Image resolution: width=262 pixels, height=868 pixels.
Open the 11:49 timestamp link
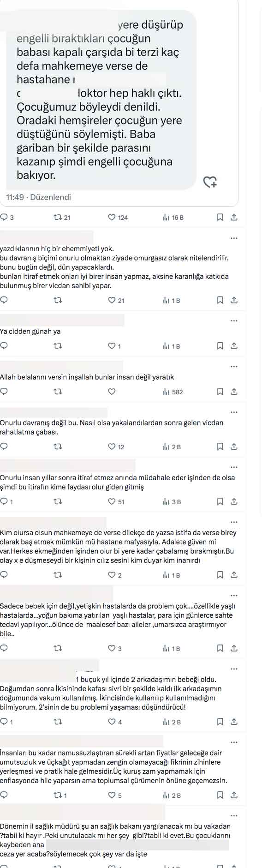click(x=15, y=197)
